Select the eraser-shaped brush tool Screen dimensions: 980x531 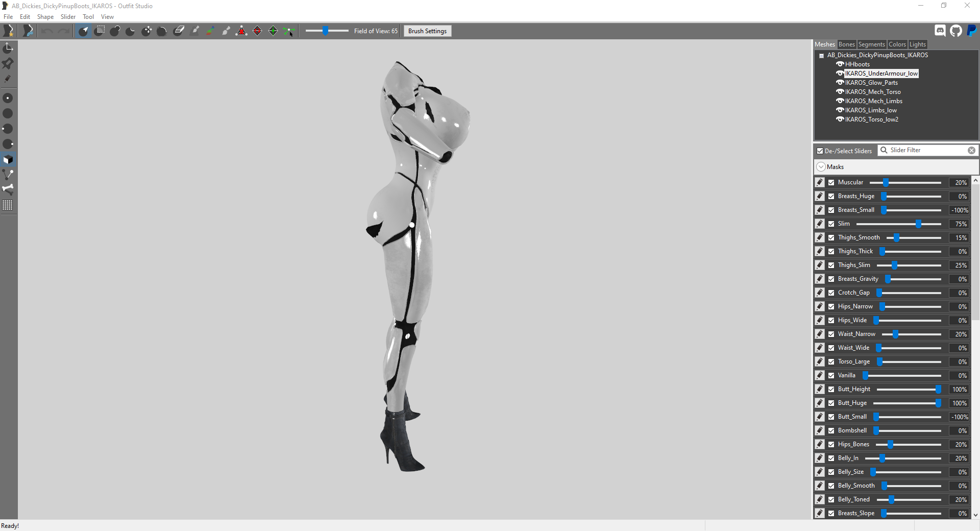(x=179, y=31)
